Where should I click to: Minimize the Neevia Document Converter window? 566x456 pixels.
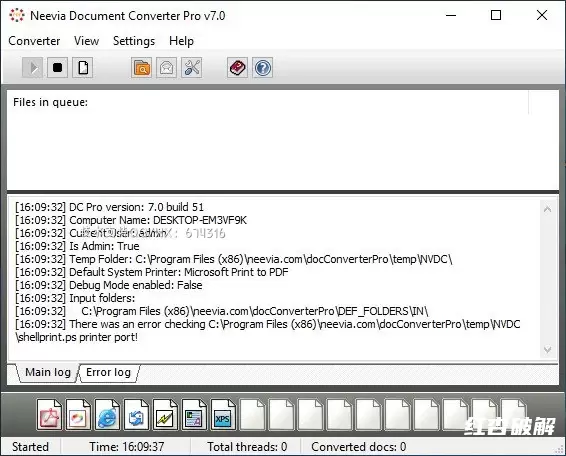[451, 15]
